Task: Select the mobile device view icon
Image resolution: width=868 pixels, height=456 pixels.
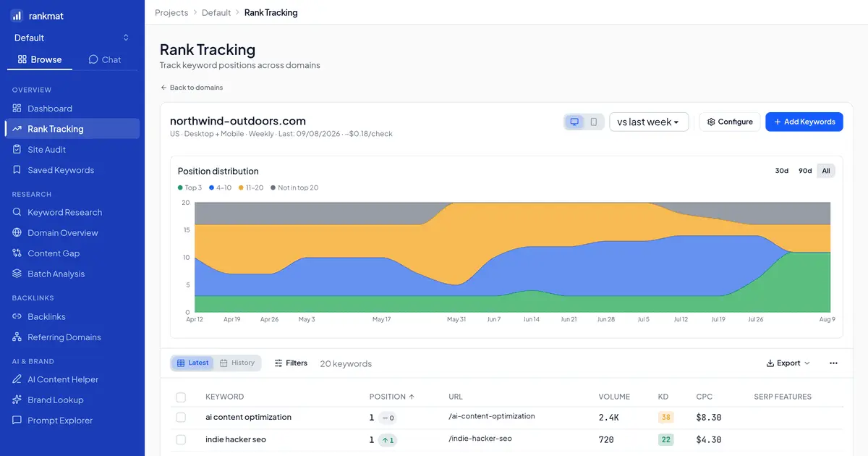Action: [x=594, y=122]
